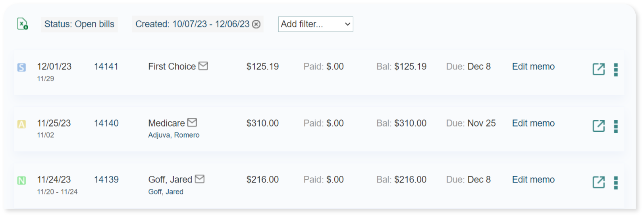Click Edit memo for First Choice bill

(533, 67)
